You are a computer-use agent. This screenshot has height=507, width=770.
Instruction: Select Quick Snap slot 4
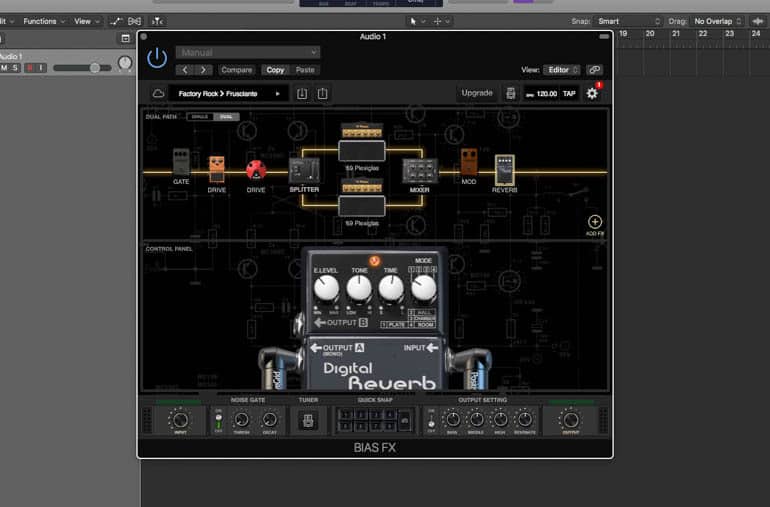pyautogui.click(x=390, y=415)
